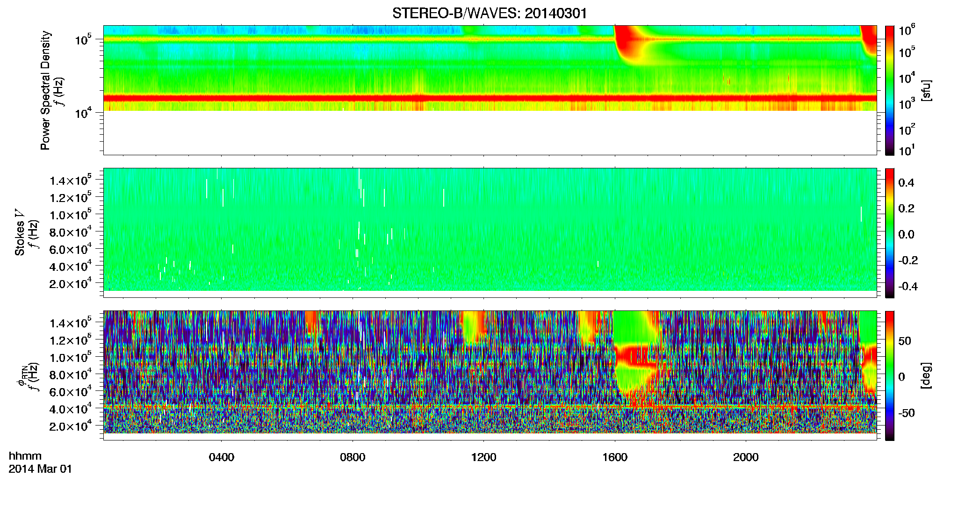This screenshot has width=980, height=505.
Task: Click the 0.4 tick on Stokes V color bar
Action: [x=906, y=183]
